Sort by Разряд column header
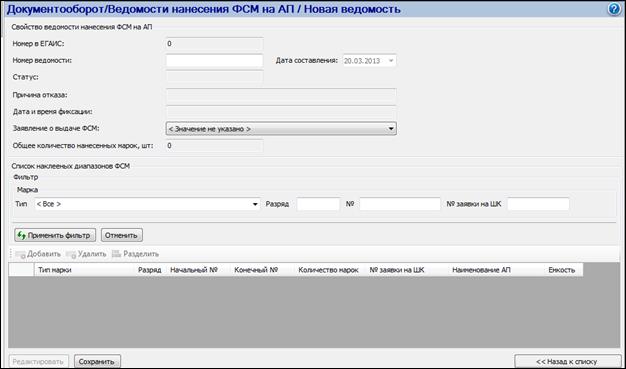Image resolution: width=626 pixels, height=369 pixels. click(150, 270)
